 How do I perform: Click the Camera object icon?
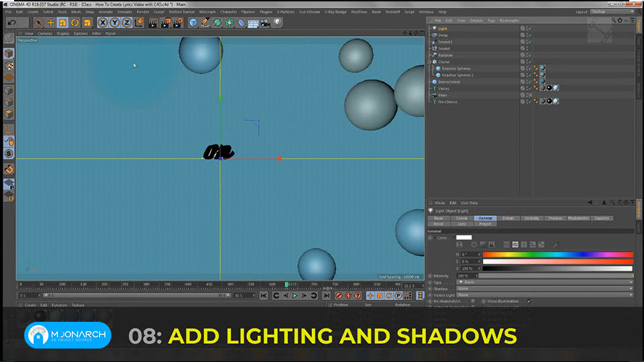coord(266,23)
